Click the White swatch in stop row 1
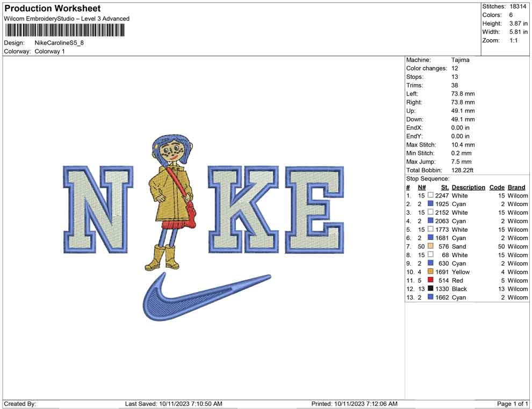Image resolution: width=532 pixels, height=409 pixels. click(430, 195)
